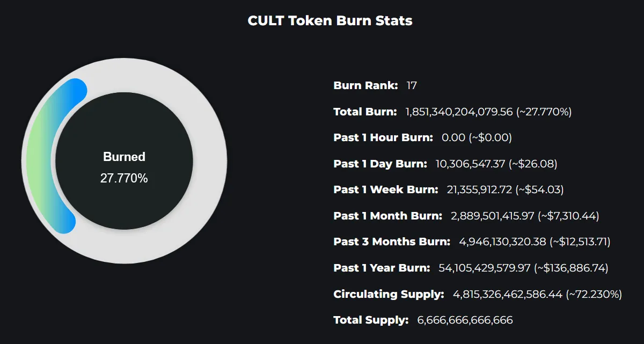Select the Circulating Supply label
Image resolution: width=644 pixels, height=344 pixels.
pos(389,294)
